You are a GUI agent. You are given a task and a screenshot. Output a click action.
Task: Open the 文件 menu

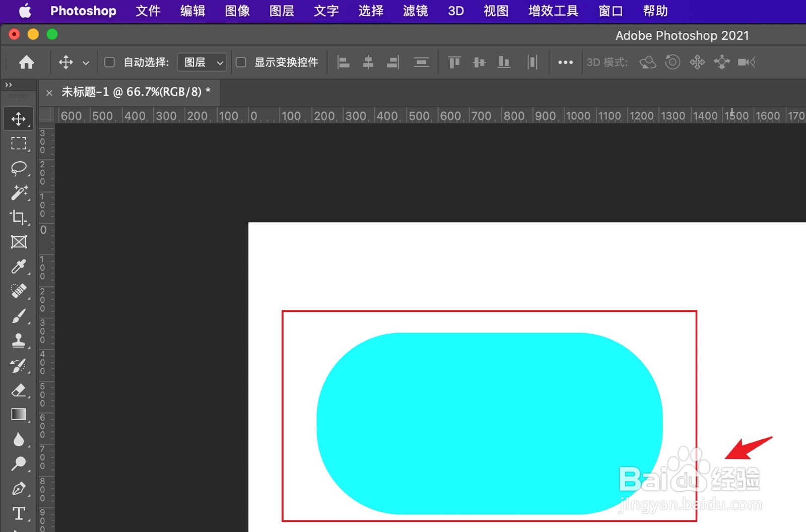point(148,11)
